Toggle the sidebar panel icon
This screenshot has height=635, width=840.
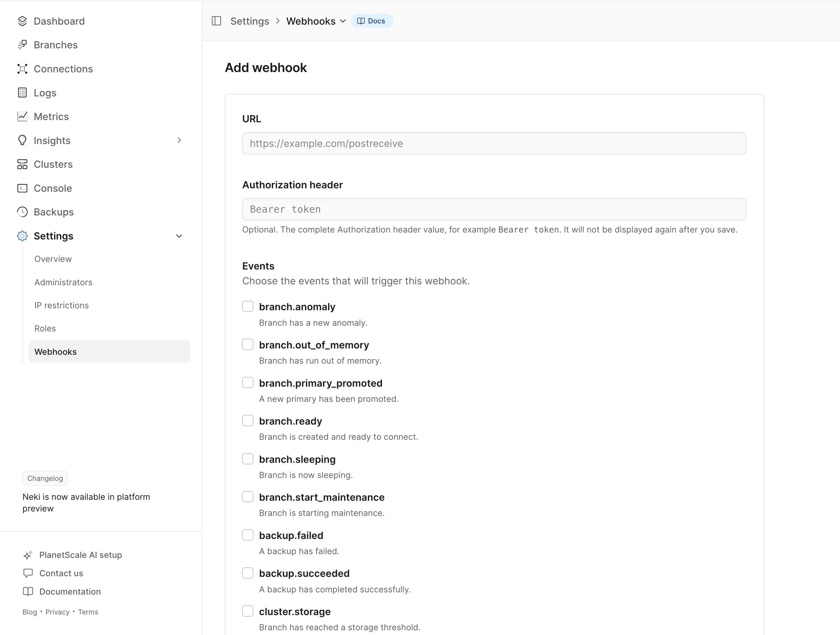pos(216,21)
